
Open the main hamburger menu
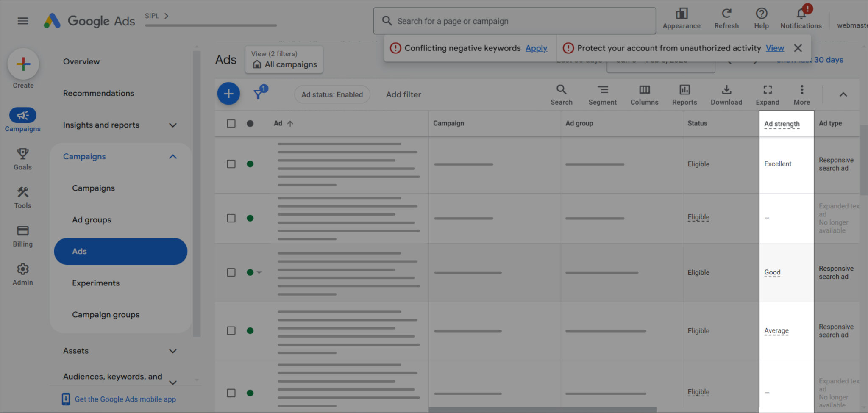[x=23, y=21]
